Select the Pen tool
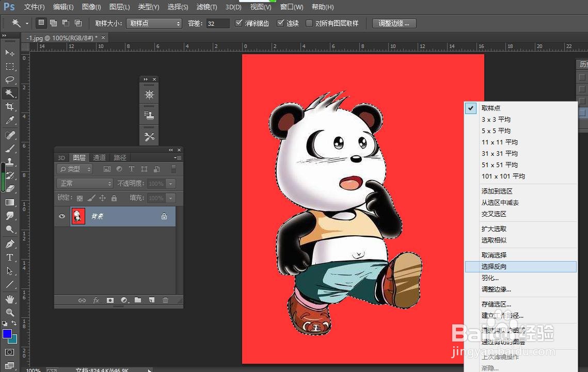 click(x=10, y=244)
